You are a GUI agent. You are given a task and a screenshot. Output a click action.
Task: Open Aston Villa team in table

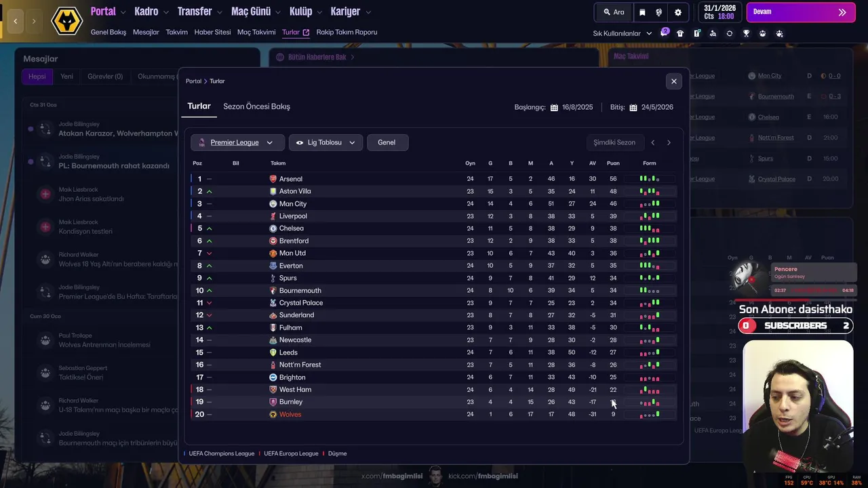coord(295,191)
